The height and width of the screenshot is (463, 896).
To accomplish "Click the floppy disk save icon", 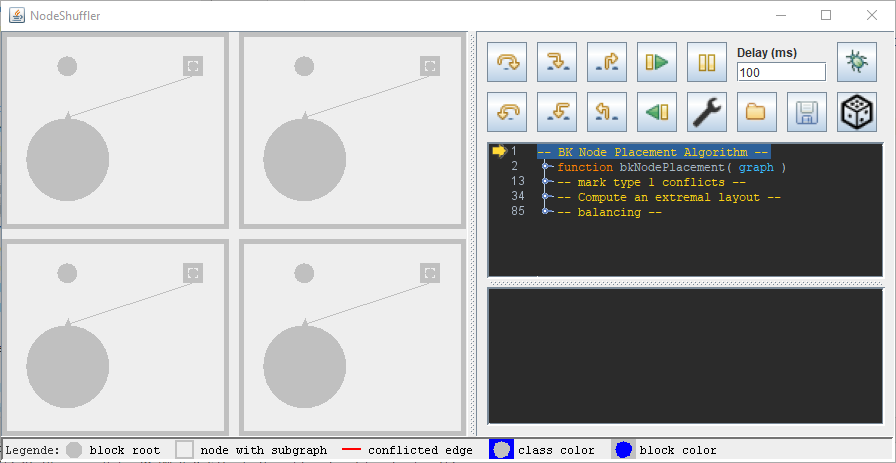I will point(806,112).
